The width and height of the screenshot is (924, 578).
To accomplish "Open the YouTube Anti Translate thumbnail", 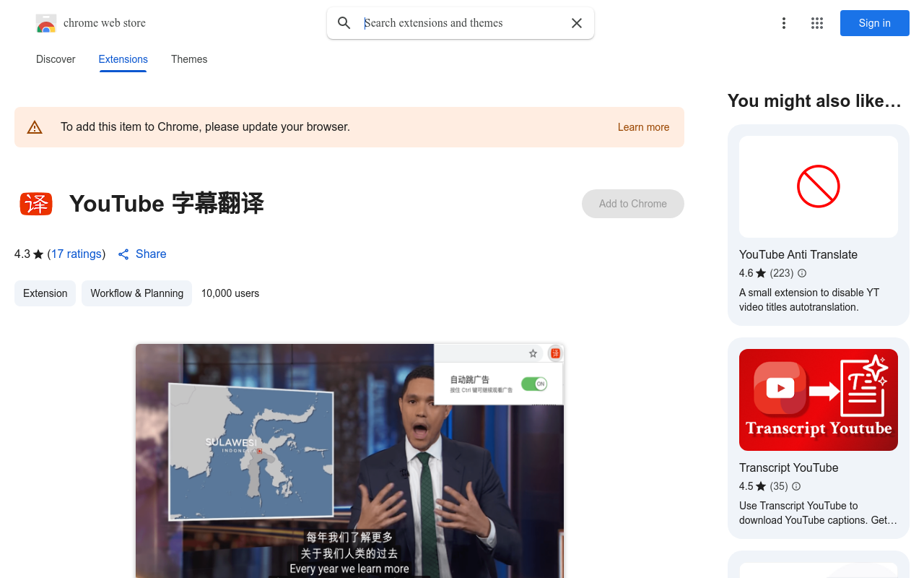I will pyautogui.click(x=818, y=186).
